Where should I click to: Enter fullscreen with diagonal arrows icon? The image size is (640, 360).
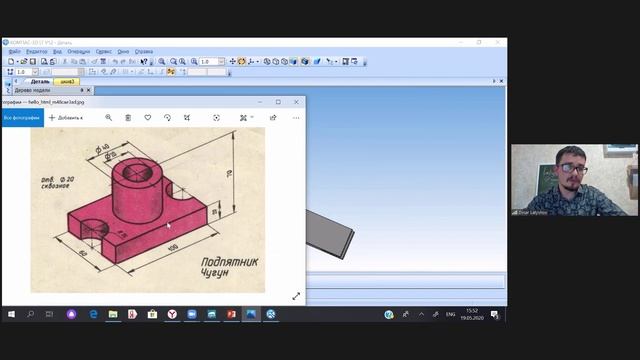[296, 296]
